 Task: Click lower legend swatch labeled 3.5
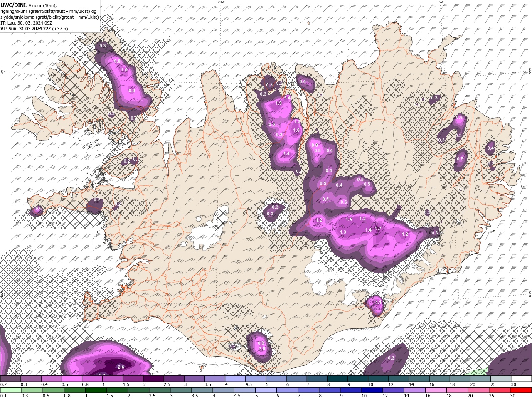coord(202,390)
